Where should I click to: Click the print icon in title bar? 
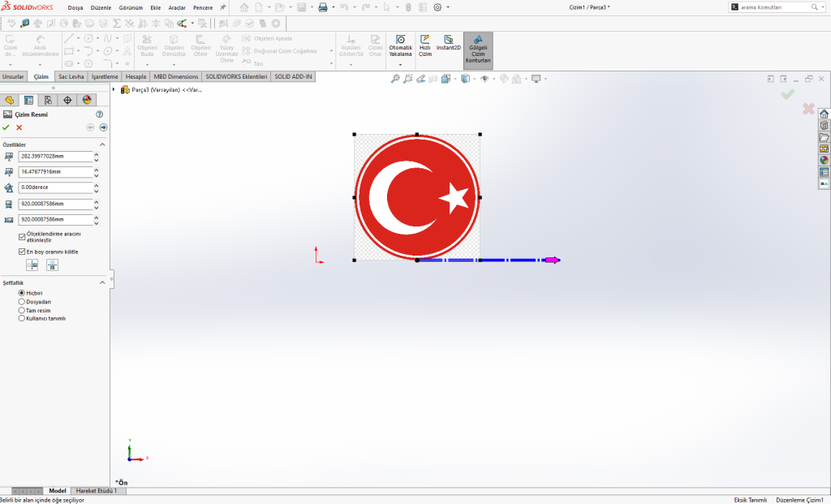pos(322,7)
